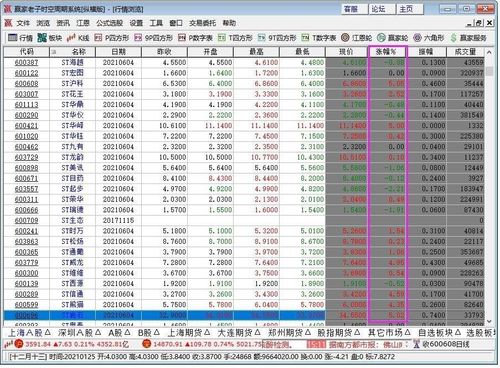
Task: Open stock code 600608 link
Action: (x=26, y=84)
